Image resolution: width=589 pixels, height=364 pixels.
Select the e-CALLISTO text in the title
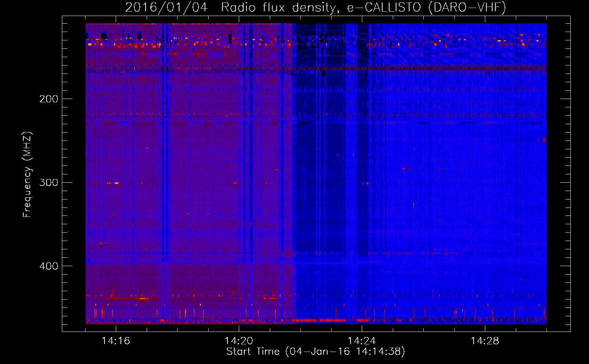(384, 7)
